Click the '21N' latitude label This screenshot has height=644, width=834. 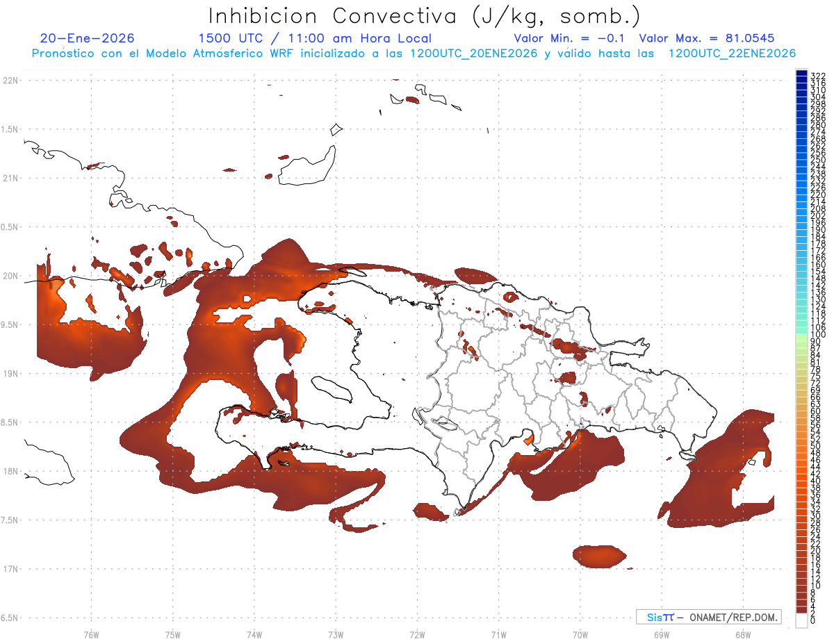tap(10, 179)
